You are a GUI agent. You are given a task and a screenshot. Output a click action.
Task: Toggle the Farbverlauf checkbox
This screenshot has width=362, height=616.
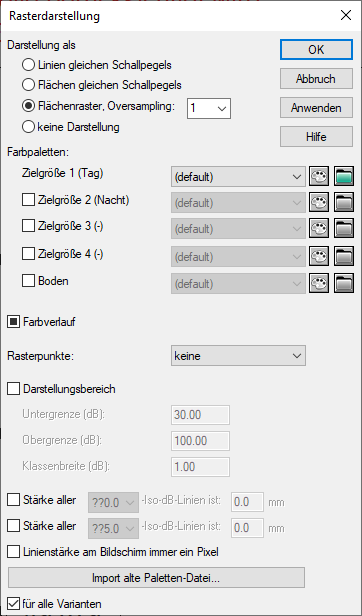14,322
